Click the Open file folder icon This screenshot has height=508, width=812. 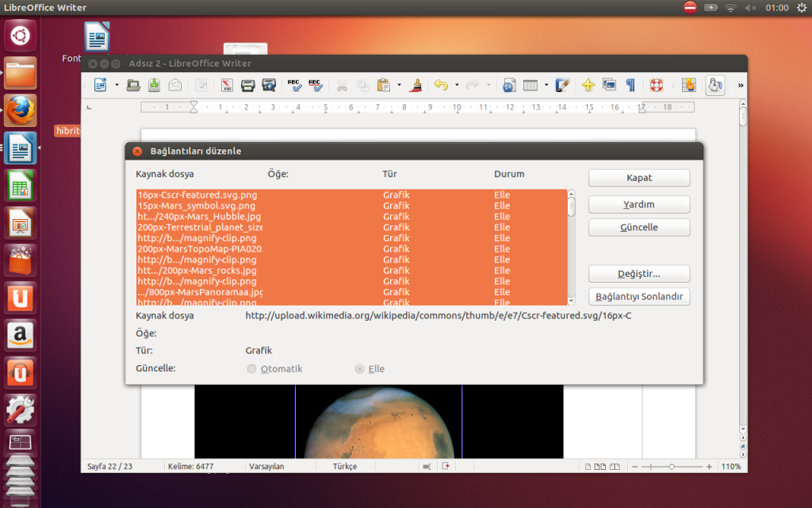click(x=133, y=85)
